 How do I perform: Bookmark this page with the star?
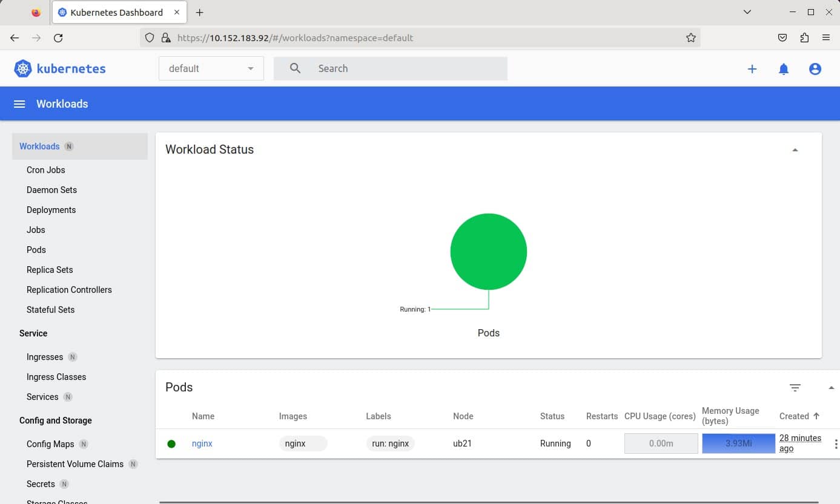coord(691,38)
